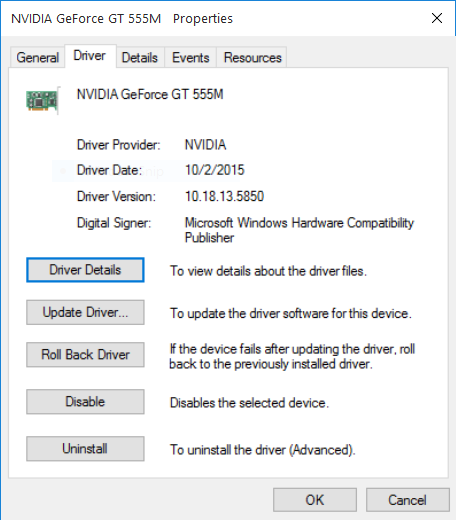Click the driver version value 10.18.13.5850
The width and height of the screenshot is (456, 520).
point(225,196)
